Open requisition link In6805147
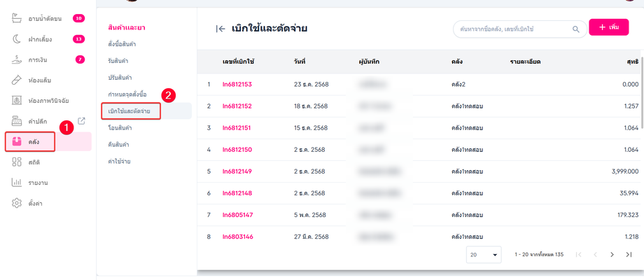 pyautogui.click(x=237, y=215)
